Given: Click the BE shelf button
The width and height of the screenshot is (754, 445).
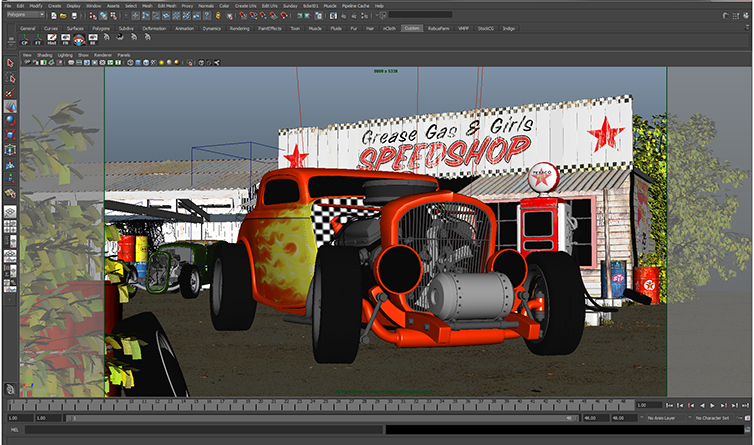Looking at the screenshot, I should [x=92, y=39].
